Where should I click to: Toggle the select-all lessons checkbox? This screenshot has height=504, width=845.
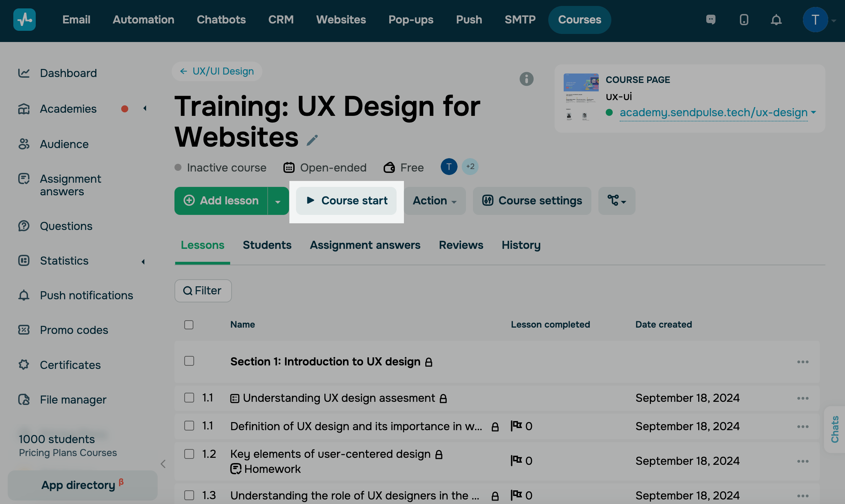click(x=189, y=325)
